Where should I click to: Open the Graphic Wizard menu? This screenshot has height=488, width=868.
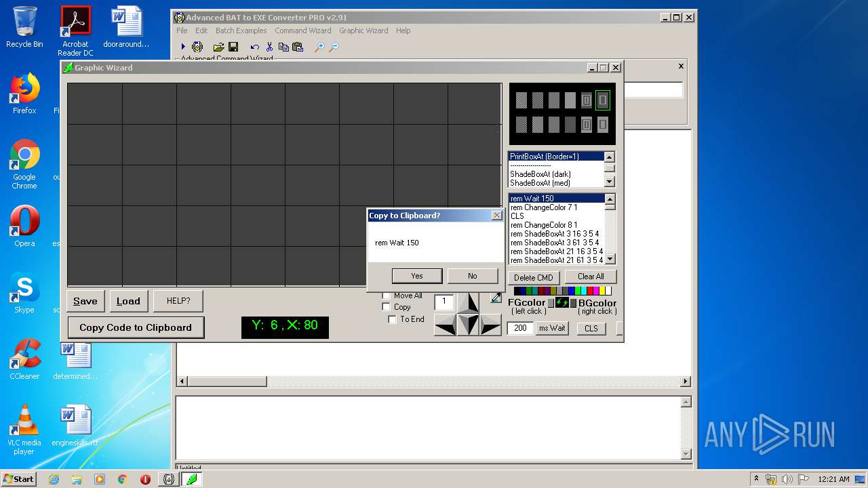point(363,30)
